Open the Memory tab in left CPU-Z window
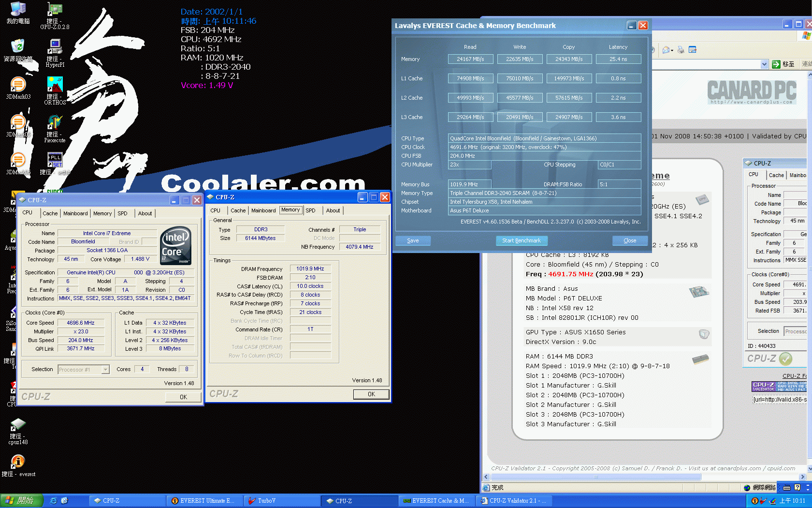The width and height of the screenshot is (812, 508). pyautogui.click(x=102, y=213)
